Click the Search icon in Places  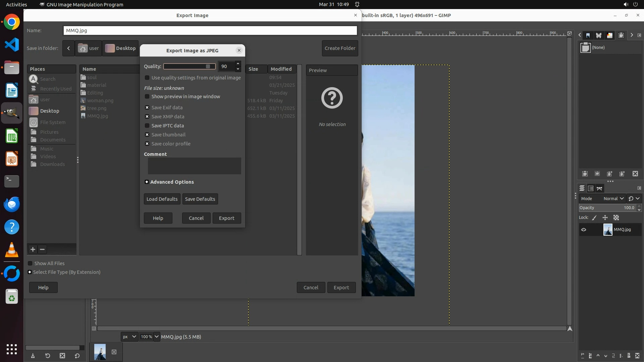point(34,79)
